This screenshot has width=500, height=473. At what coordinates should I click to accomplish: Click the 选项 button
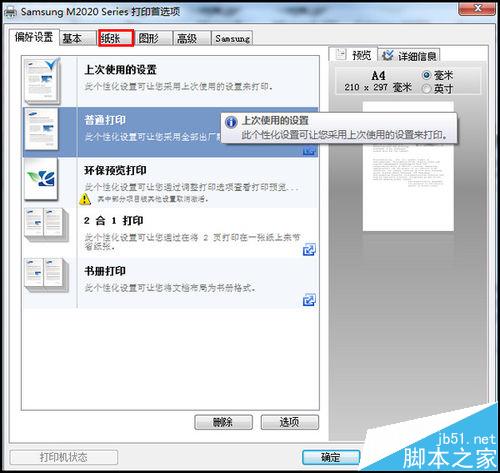(290, 422)
